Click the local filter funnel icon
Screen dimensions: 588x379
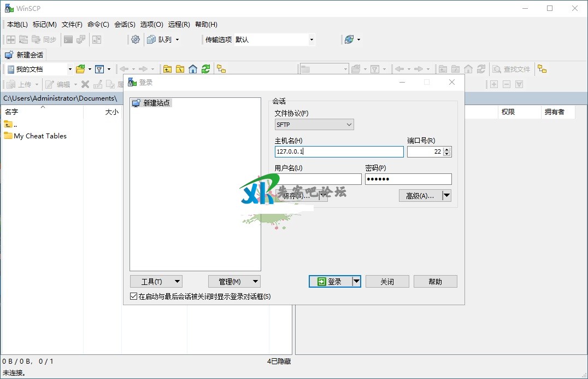coord(99,69)
